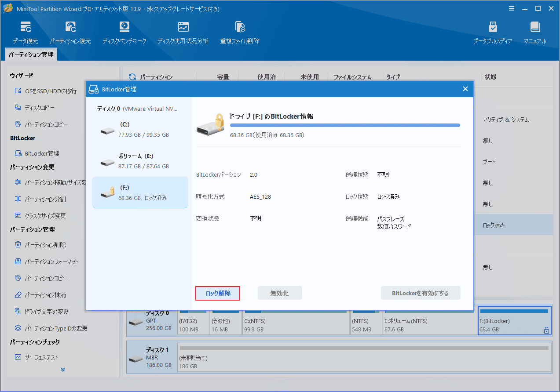
Task: Click the ブート status cell
Action: click(x=489, y=162)
